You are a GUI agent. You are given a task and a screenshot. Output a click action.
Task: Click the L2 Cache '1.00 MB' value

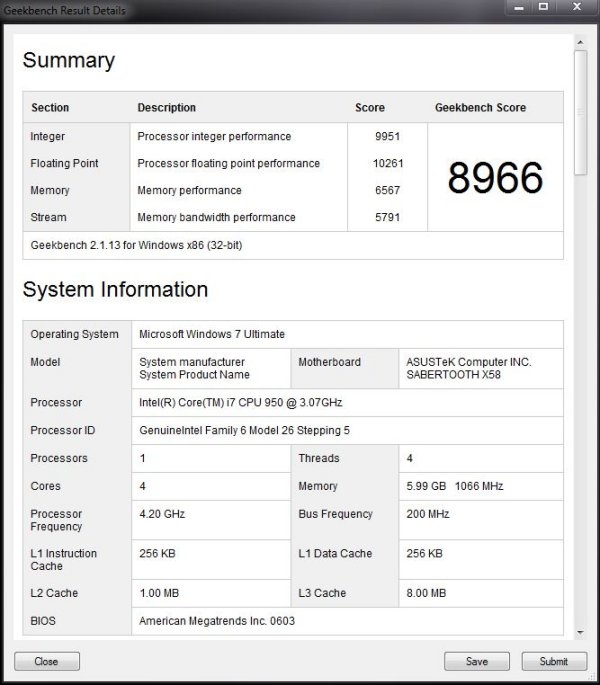coord(159,593)
